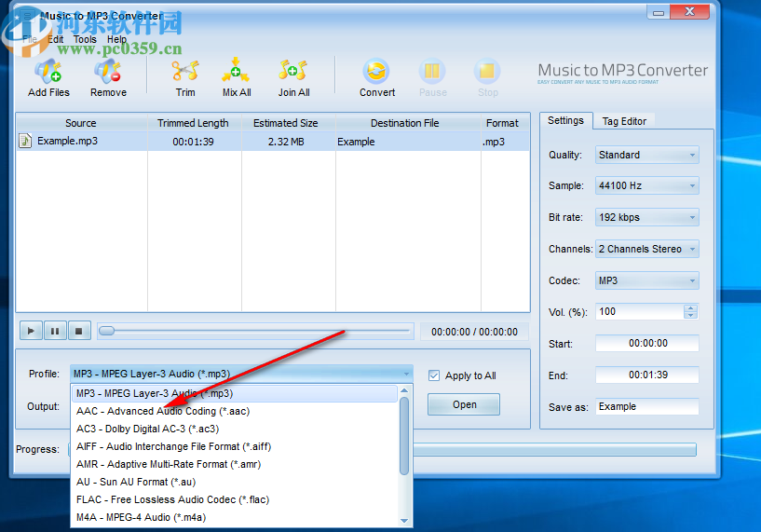Click the End time field
The width and height of the screenshot is (761, 532).
647,375
